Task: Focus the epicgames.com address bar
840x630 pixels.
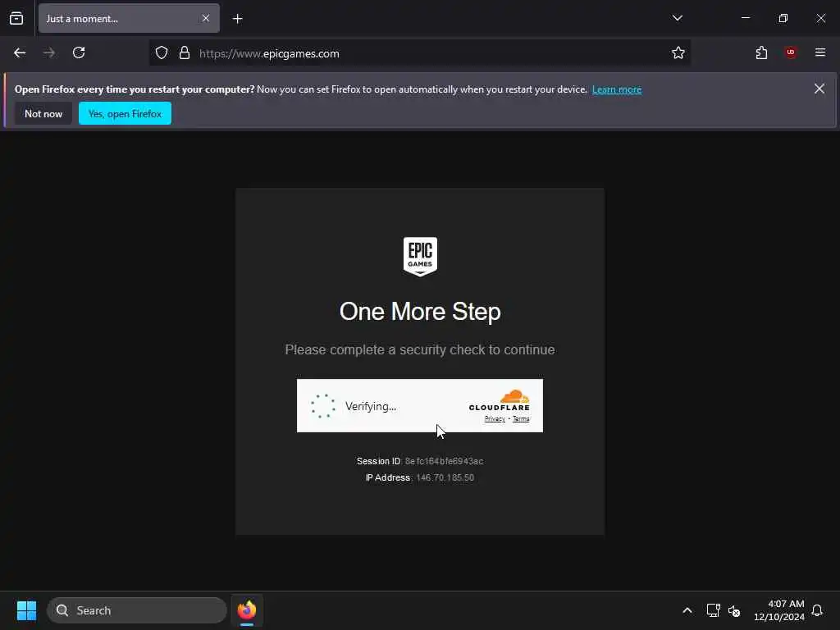Action: [419, 53]
